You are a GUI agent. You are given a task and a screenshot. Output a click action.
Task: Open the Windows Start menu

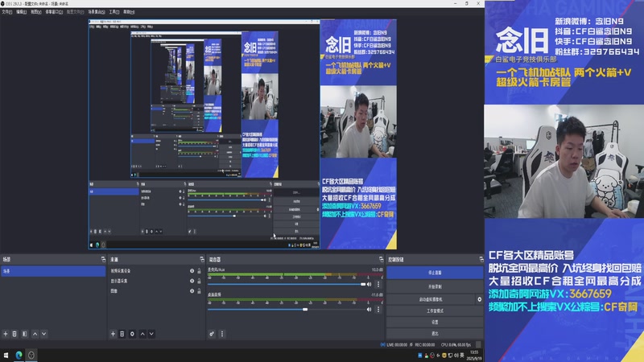tap(6, 355)
